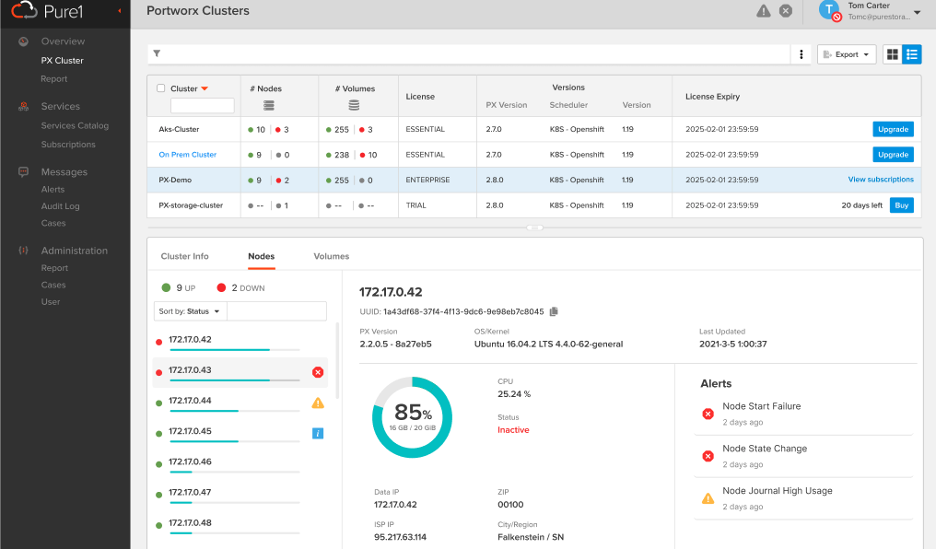The image size is (936, 550).
Task: Click the filter funnel icon
Action: (157, 54)
